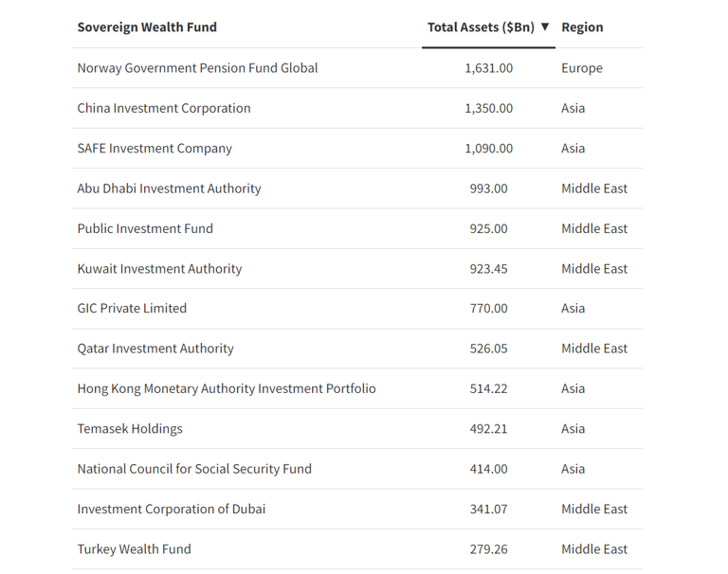
Task: Click China Investment Corporation name
Action: tap(164, 108)
